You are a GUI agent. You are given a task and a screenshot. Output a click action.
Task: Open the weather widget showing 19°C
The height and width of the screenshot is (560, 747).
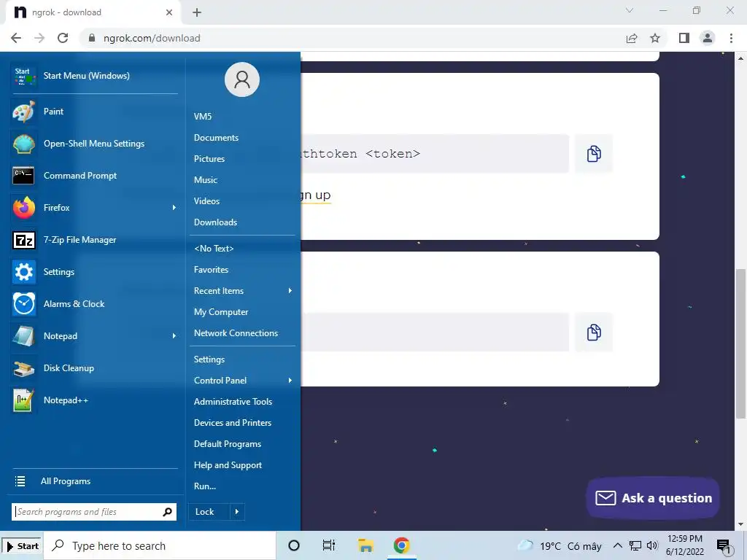(560, 545)
